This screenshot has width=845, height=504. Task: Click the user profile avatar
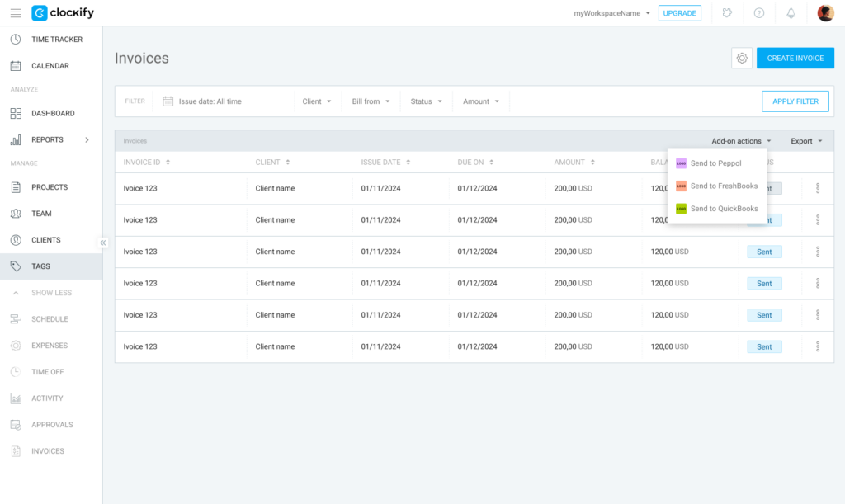825,13
